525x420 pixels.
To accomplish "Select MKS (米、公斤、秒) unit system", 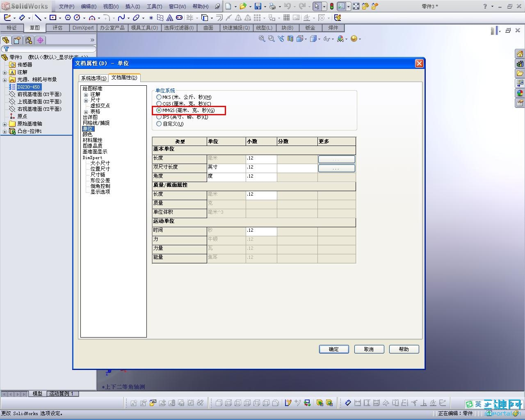I will pyautogui.click(x=159, y=97).
